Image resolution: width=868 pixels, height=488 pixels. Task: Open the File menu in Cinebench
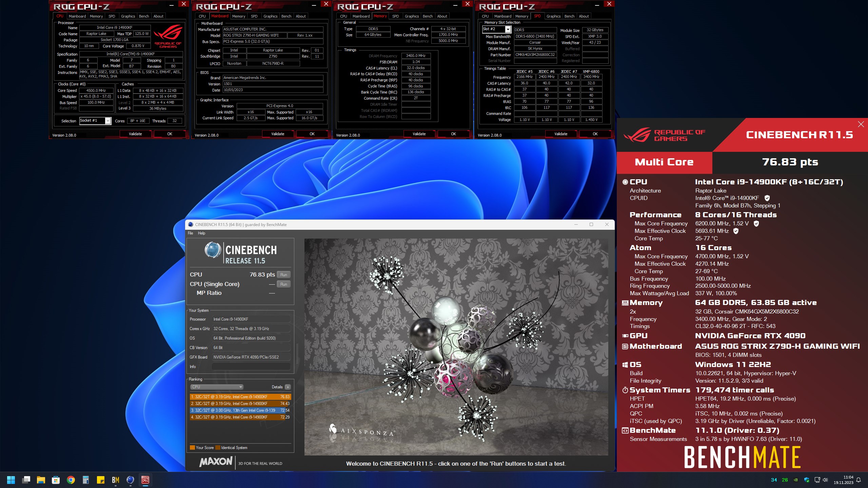[191, 233]
